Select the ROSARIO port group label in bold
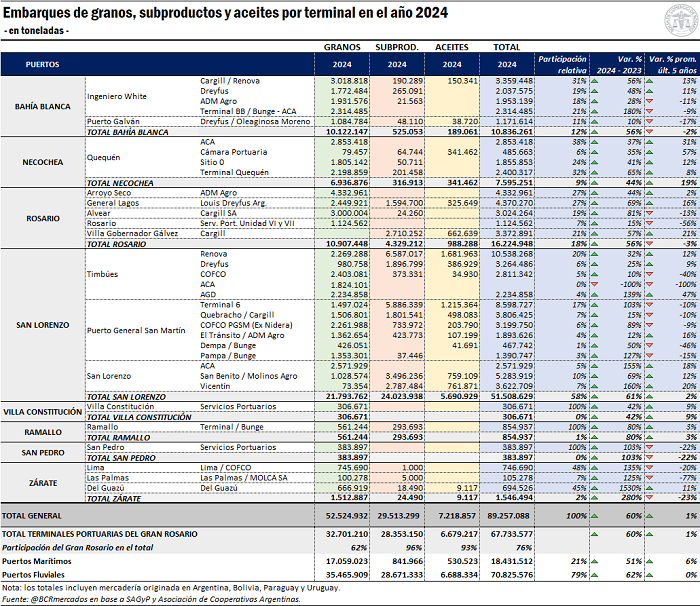This screenshot has width=700, height=606. pos(42,218)
